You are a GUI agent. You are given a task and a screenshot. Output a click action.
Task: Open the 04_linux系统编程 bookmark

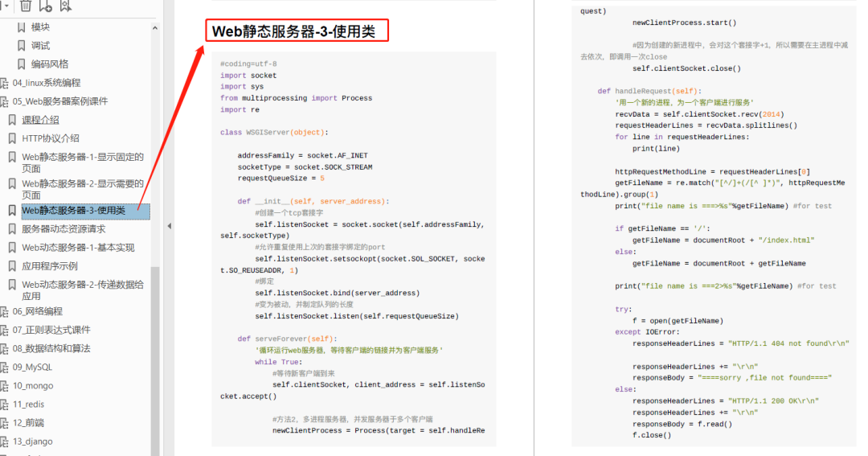click(x=47, y=83)
